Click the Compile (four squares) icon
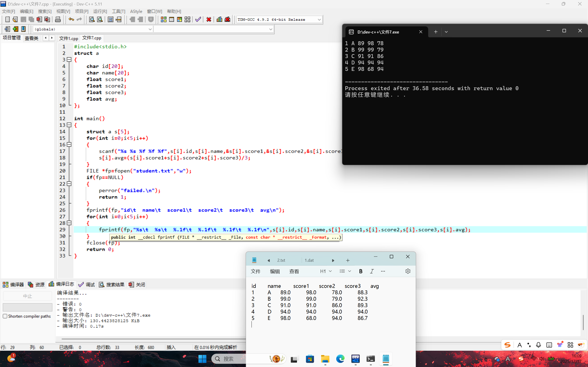 point(164,19)
